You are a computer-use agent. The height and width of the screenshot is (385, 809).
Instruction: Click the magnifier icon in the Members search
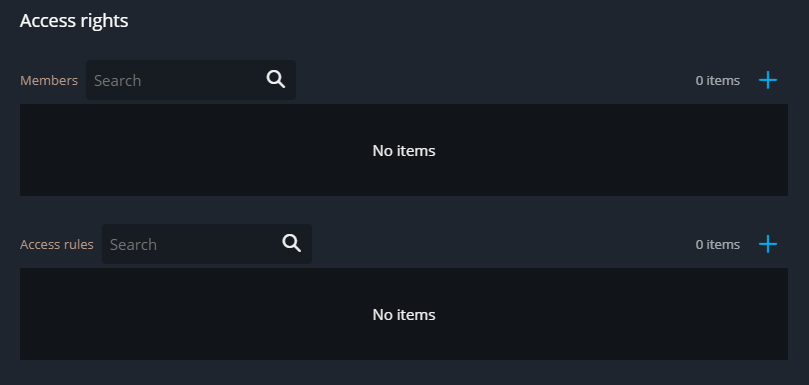pyautogui.click(x=276, y=79)
